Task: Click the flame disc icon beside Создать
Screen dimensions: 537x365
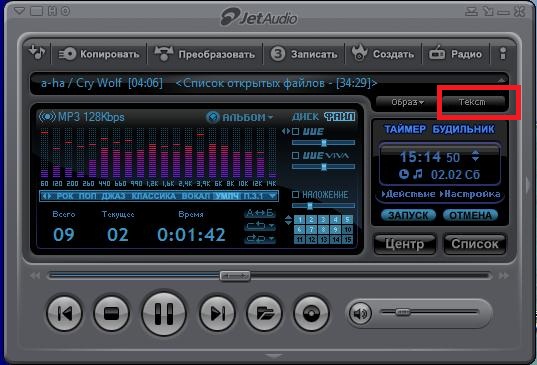Action: (x=359, y=53)
